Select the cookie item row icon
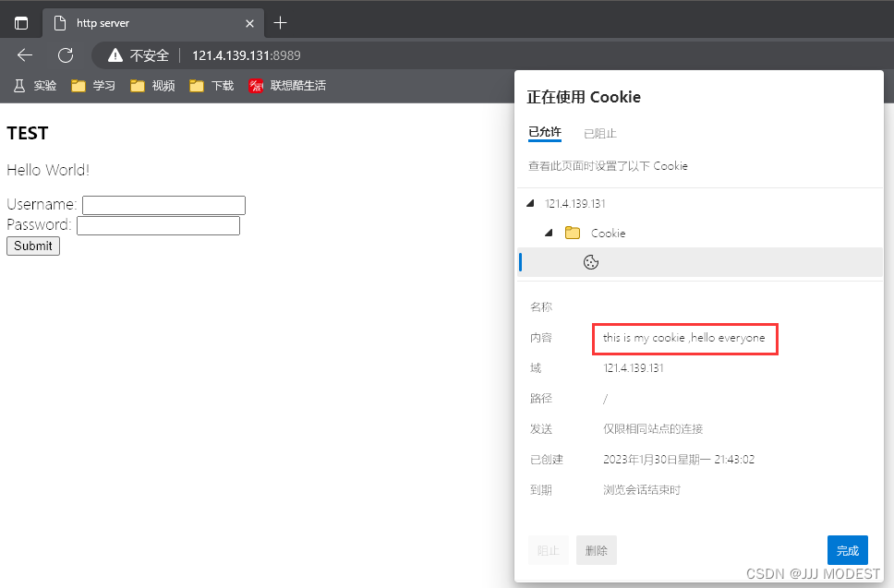The width and height of the screenshot is (894, 588). [x=591, y=262]
